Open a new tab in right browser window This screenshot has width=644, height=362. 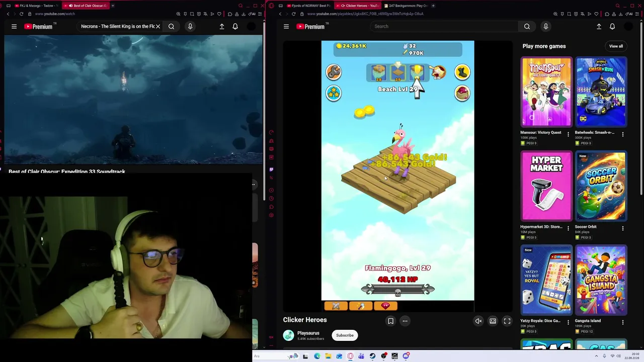pos(433,6)
